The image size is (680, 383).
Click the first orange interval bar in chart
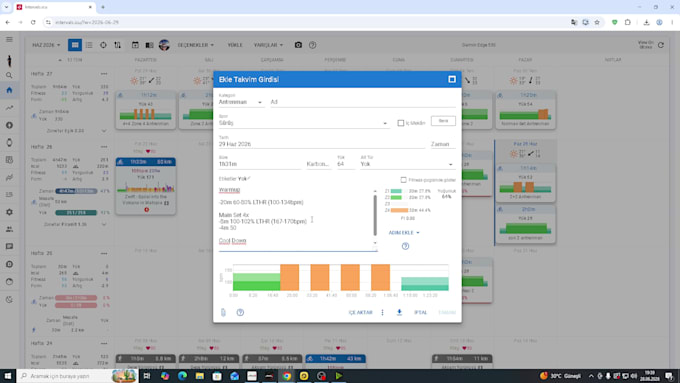(x=289, y=278)
